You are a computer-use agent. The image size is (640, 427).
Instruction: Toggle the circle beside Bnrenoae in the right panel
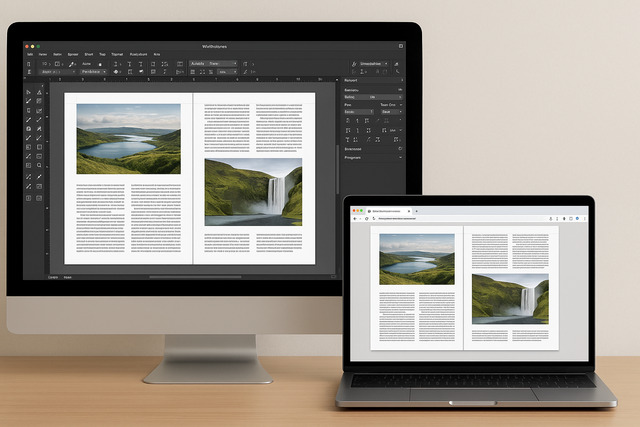(x=400, y=149)
